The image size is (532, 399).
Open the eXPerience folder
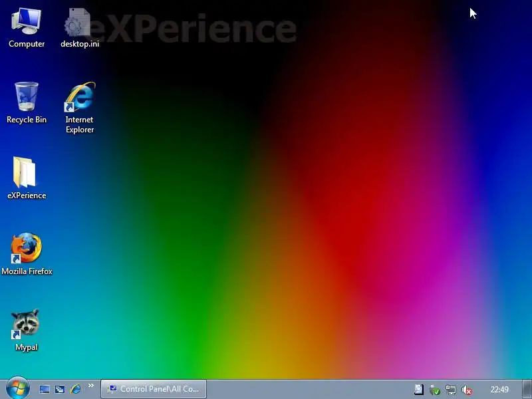tap(27, 178)
